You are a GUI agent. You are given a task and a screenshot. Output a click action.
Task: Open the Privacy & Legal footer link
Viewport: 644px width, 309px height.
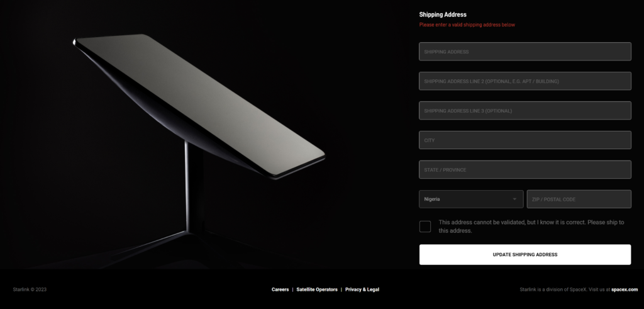coord(362,289)
